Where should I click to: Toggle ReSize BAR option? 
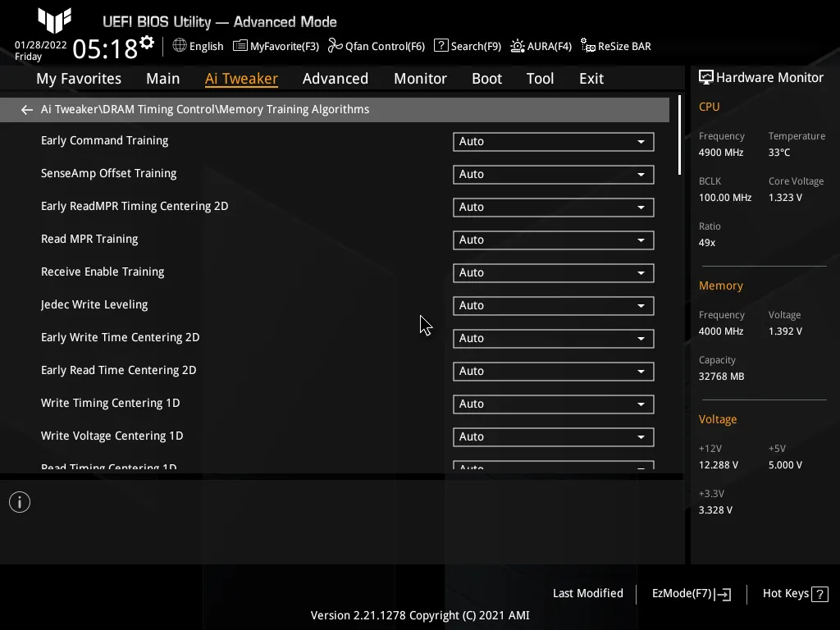point(624,47)
